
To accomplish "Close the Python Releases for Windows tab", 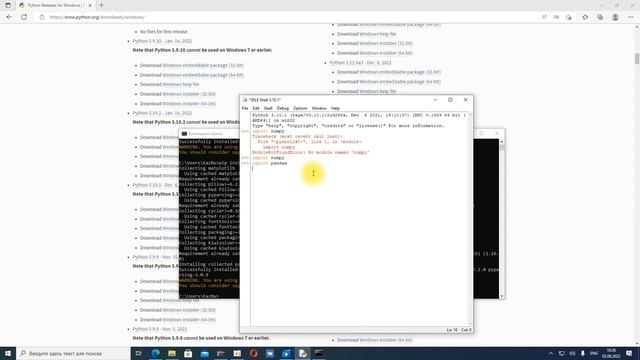I will (x=90, y=5).
